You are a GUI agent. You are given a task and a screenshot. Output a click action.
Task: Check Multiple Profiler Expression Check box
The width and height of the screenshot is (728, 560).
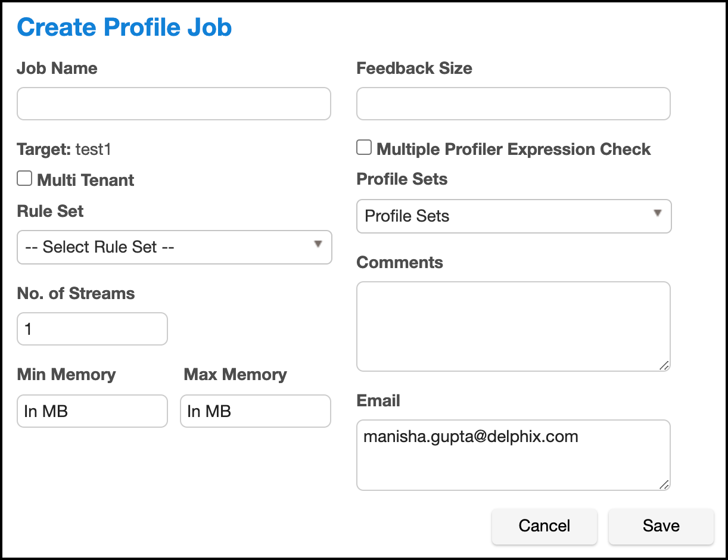(x=364, y=147)
